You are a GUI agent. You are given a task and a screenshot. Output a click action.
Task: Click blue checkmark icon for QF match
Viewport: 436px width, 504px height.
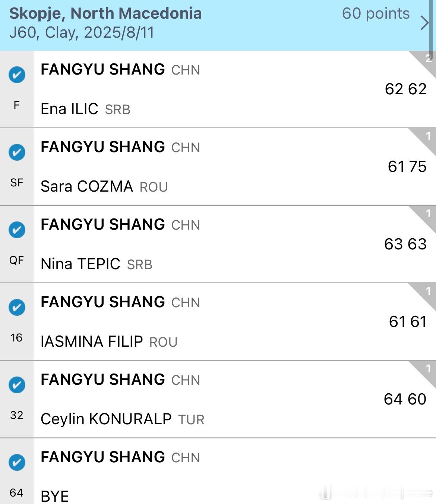coord(17,230)
